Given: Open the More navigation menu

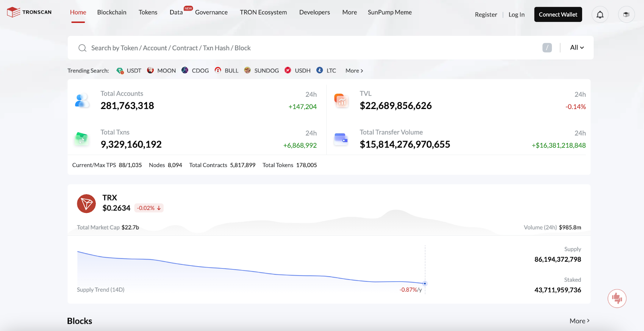Looking at the screenshot, I should (x=350, y=12).
